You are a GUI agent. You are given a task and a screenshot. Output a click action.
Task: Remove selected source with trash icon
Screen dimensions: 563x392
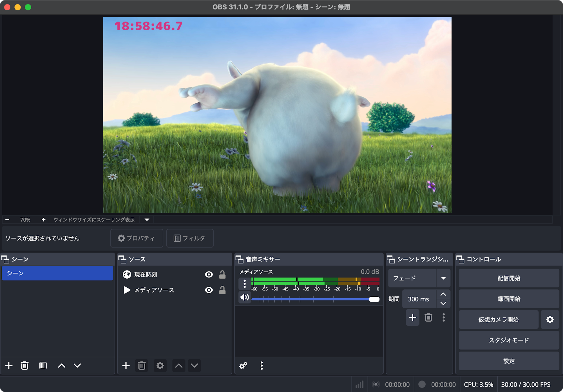[x=142, y=366]
